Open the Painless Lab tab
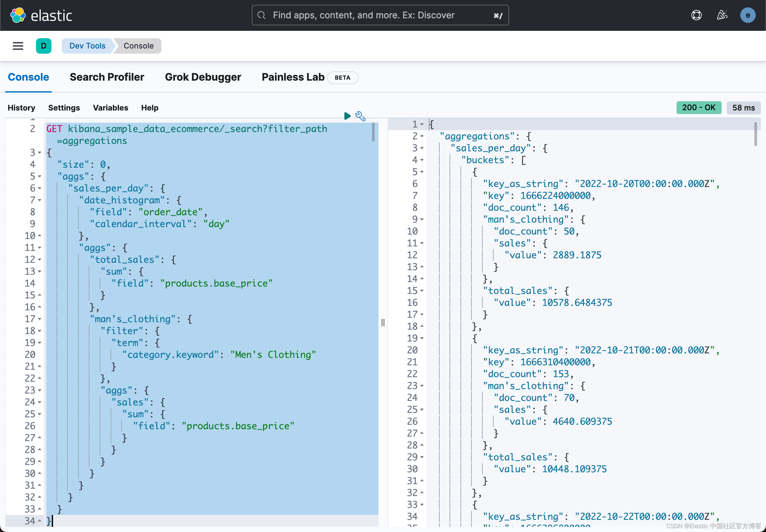The width and height of the screenshot is (766, 532). [x=293, y=77]
